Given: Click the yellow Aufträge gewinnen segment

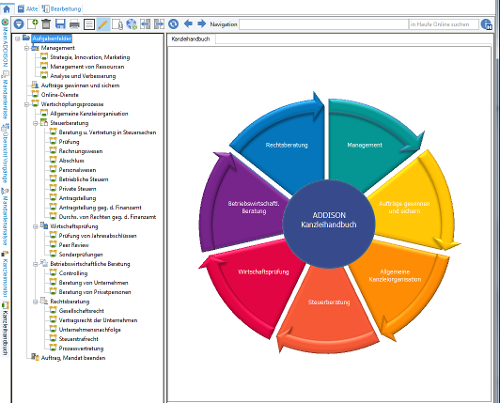Looking at the screenshot, I should 404,207.
